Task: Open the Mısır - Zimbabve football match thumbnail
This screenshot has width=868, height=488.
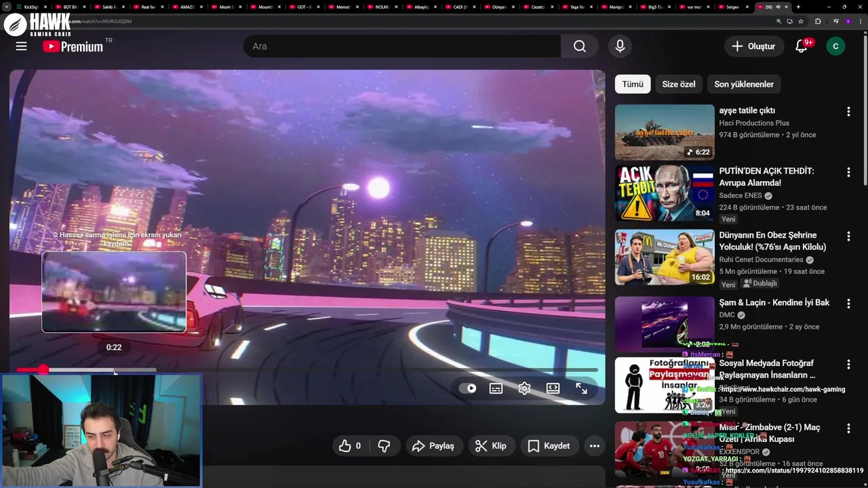Action: 665,449
